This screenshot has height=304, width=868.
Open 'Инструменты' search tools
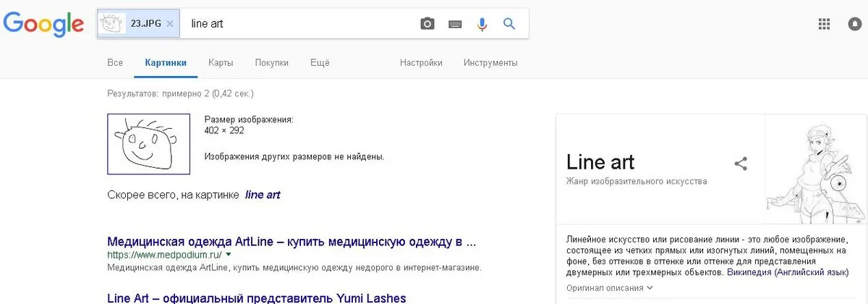[490, 63]
